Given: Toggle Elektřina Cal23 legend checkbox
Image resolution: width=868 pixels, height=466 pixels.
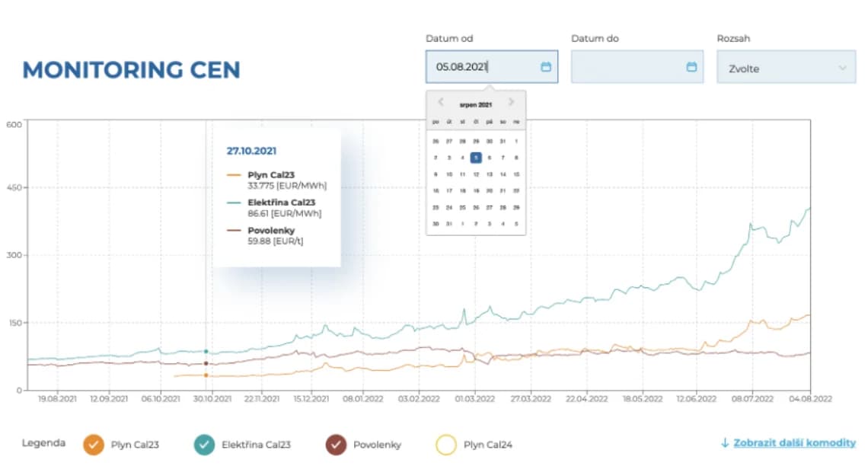Looking at the screenshot, I should tap(204, 444).
